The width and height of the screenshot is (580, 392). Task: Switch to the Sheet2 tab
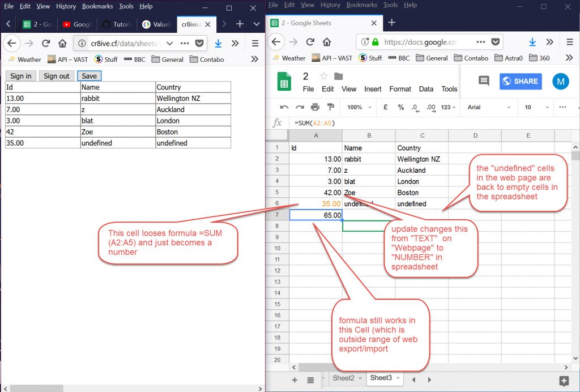pyautogui.click(x=343, y=378)
